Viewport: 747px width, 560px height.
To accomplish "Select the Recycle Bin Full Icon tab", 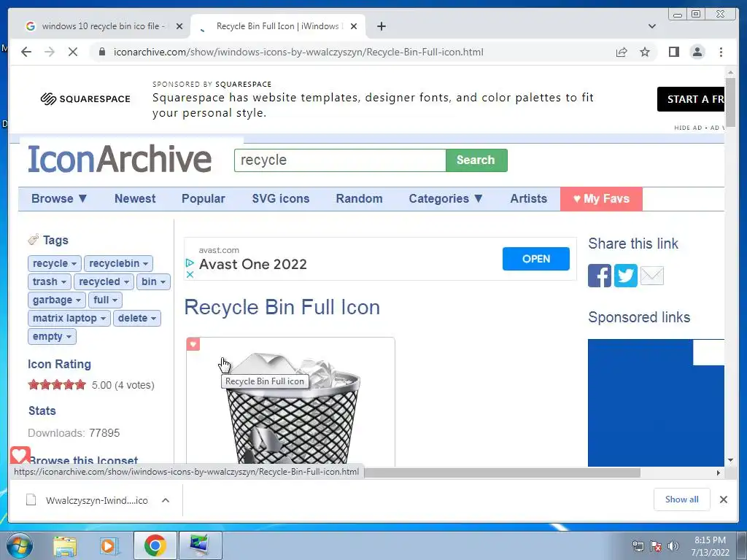I will pyautogui.click(x=278, y=26).
